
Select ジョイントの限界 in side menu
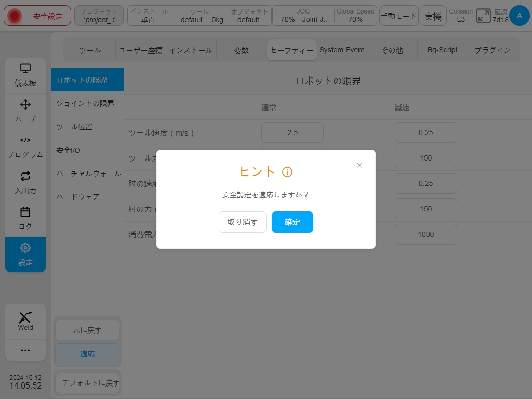pos(87,103)
